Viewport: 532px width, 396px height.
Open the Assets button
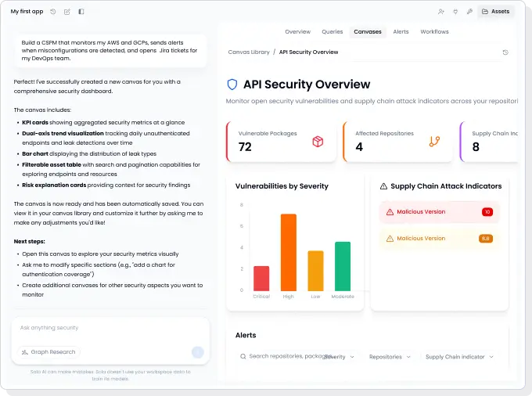click(x=496, y=12)
